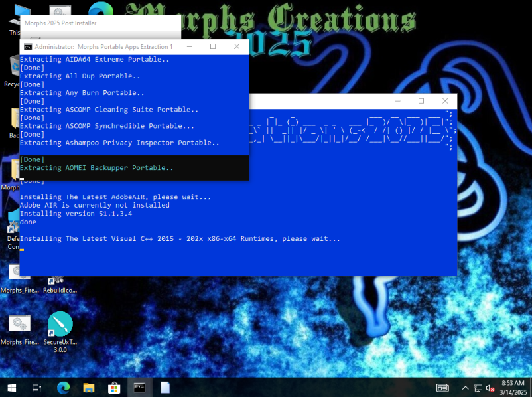Close the Morphs Portable Apps Extraction window
This screenshot has width=532, height=397.
(x=237, y=46)
